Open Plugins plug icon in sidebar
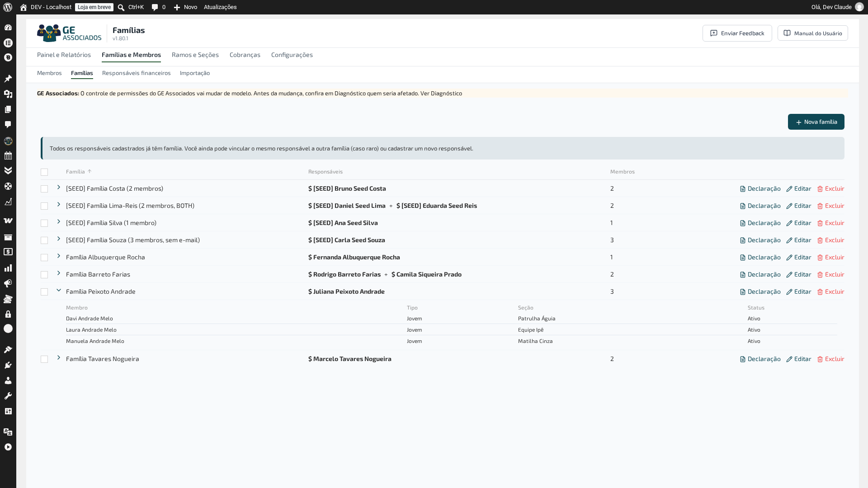The height and width of the screenshot is (488, 868). [8, 365]
